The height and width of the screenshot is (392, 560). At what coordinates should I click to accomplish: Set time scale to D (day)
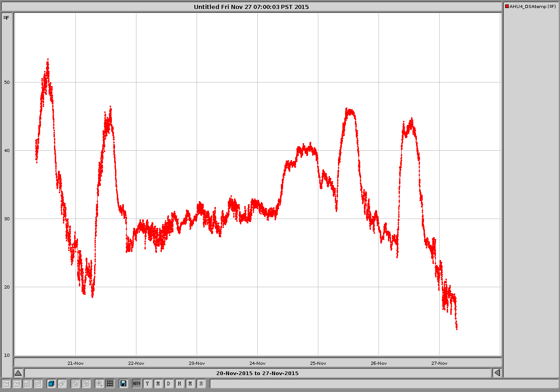tap(169, 384)
